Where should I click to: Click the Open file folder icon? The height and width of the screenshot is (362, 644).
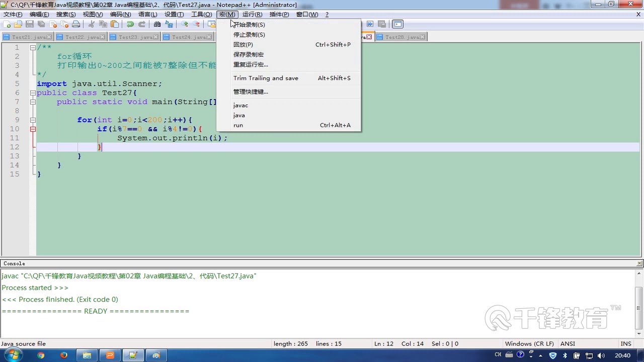(18, 24)
